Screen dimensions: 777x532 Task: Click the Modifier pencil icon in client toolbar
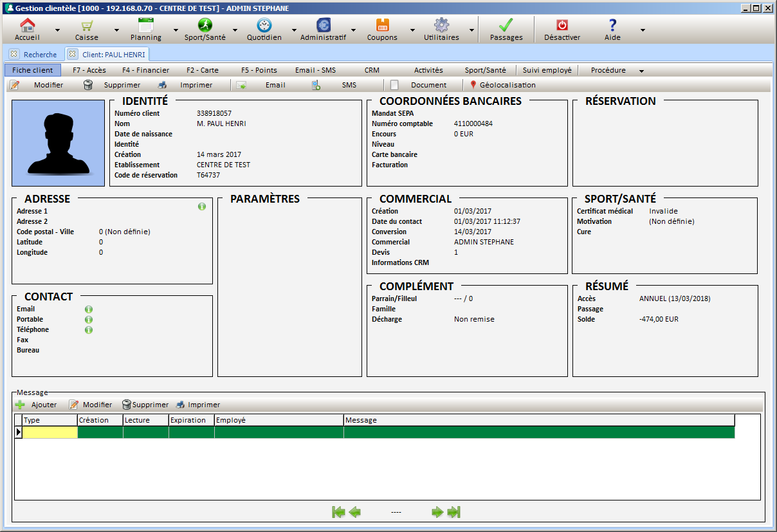(15, 85)
